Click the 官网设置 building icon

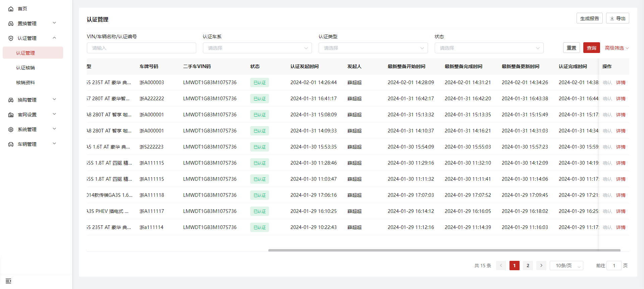point(11,115)
